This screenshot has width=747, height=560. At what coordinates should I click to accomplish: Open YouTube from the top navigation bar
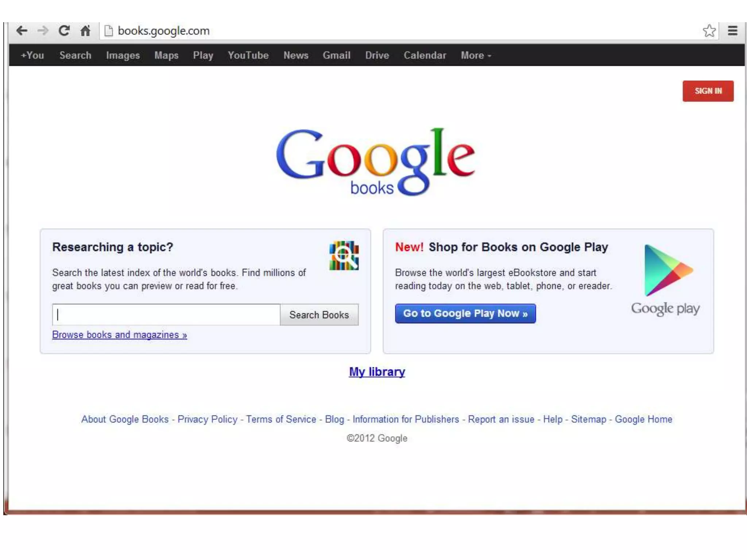click(x=248, y=55)
